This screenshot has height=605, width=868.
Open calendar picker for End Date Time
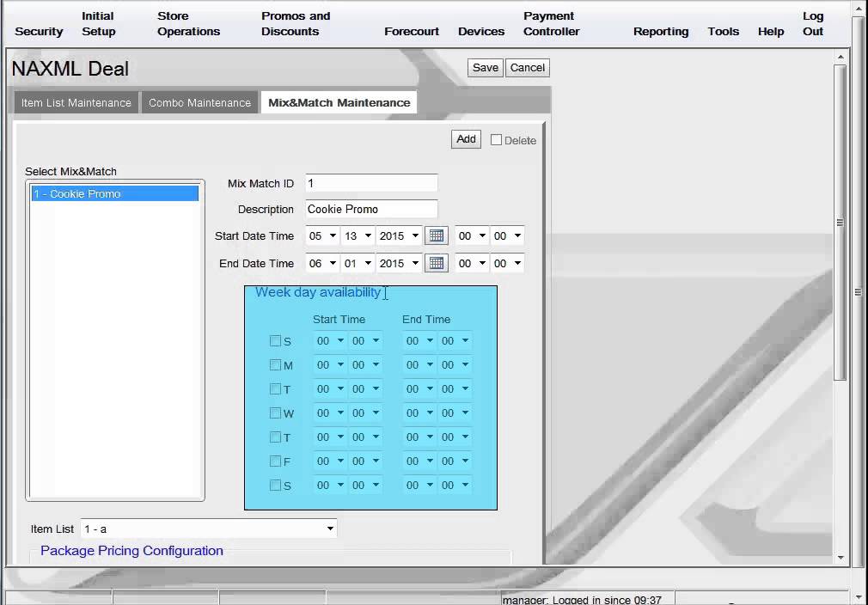pos(437,264)
